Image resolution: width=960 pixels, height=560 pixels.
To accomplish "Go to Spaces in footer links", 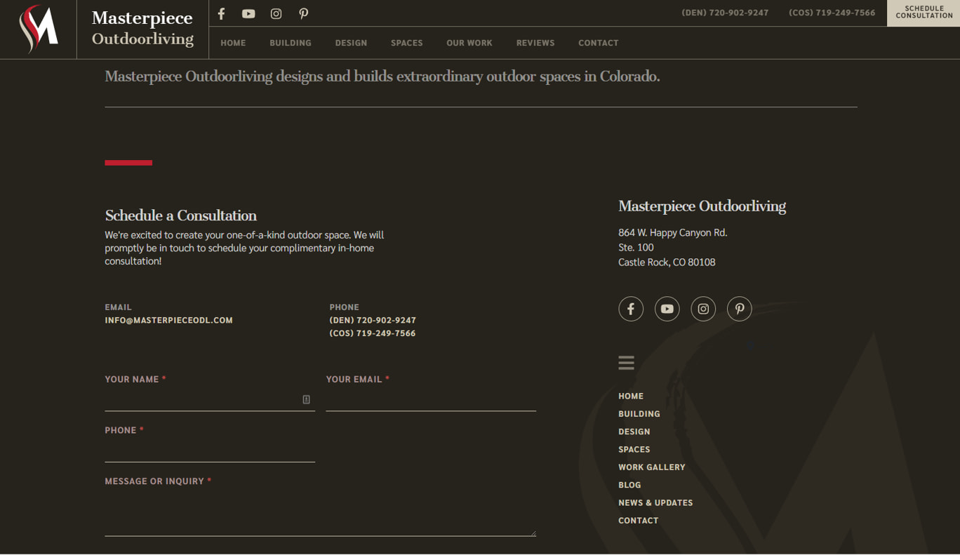I will click(634, 449).
